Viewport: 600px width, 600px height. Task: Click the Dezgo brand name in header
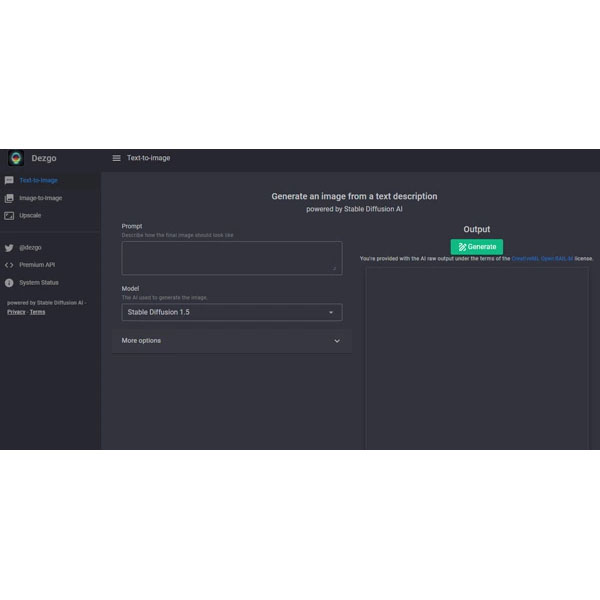point(44,158)
